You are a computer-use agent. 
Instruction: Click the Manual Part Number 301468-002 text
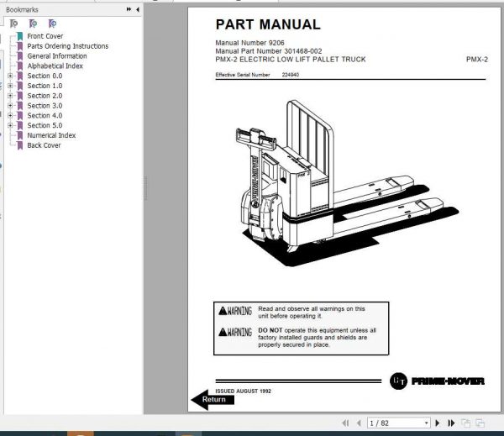[x=269, y=51]
